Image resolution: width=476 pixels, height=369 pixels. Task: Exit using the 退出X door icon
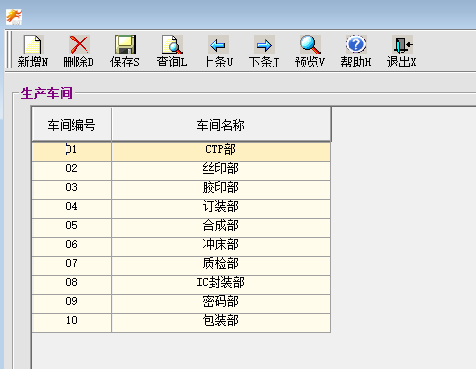(x=402, y=45)
